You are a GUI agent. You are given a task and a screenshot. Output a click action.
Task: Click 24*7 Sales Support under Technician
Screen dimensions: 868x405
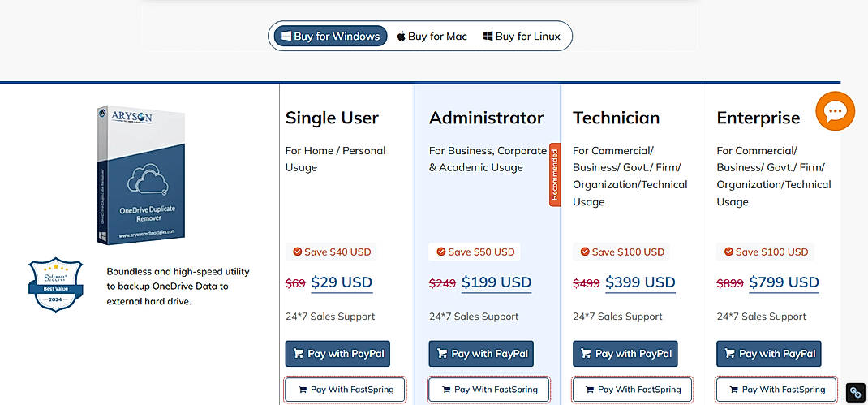(618, 317)
